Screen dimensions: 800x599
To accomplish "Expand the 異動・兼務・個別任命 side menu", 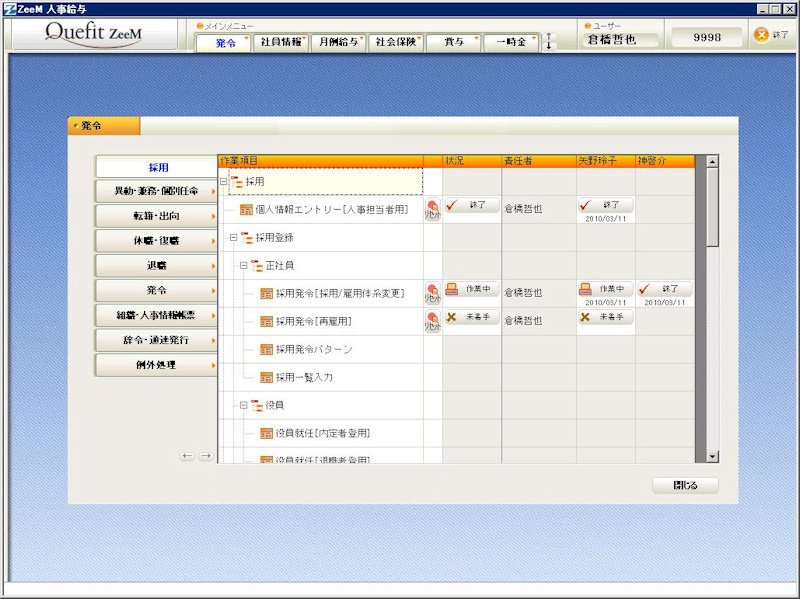I will pyautogui.click(x=156, y=191).
